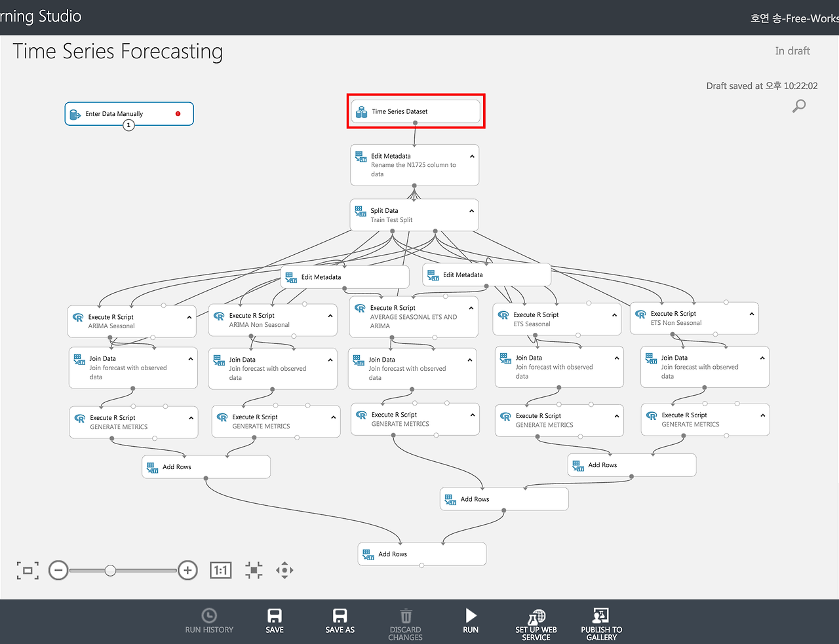Click the Split Data module icon

pos(361,211)
